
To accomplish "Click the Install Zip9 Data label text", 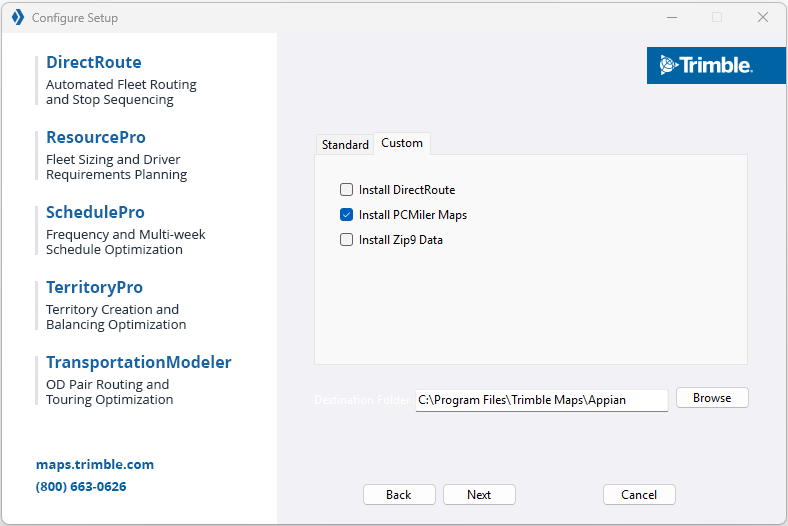I will click(x=401, y=240).
